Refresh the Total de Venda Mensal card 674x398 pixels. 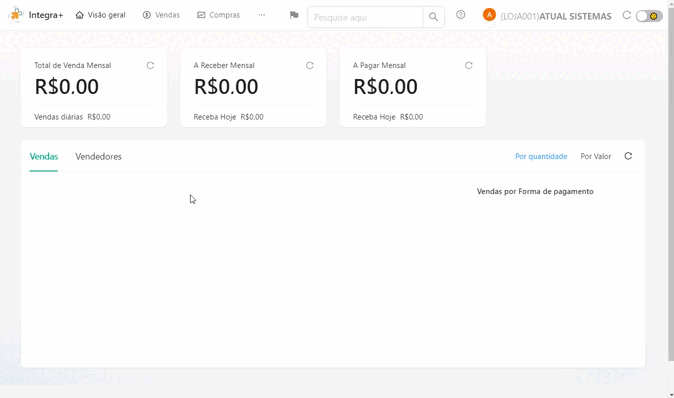(x=150, y=65)
